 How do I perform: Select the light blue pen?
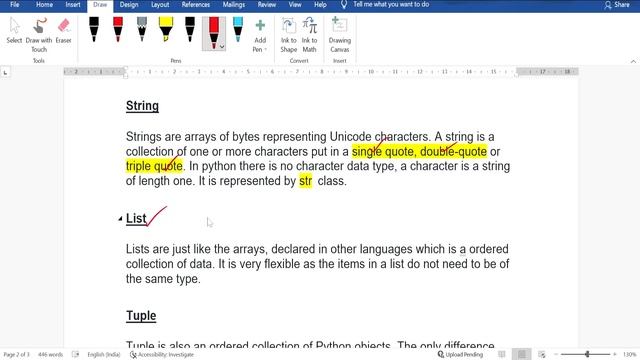click(x=238, y=29)
